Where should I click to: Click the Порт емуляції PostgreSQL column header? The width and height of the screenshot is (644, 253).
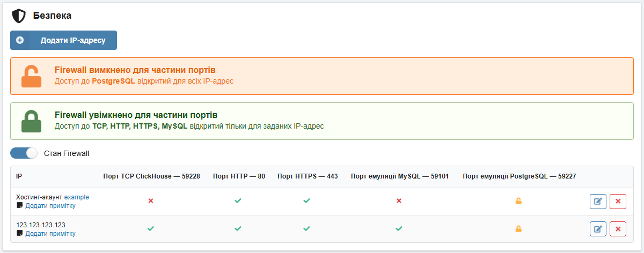[x=519, y=176]
